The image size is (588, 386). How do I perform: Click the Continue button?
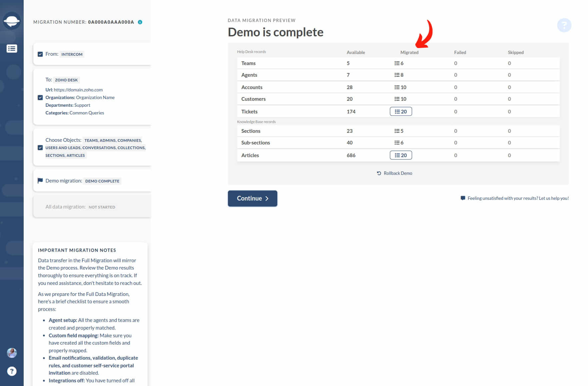click(x=252, y=199)
